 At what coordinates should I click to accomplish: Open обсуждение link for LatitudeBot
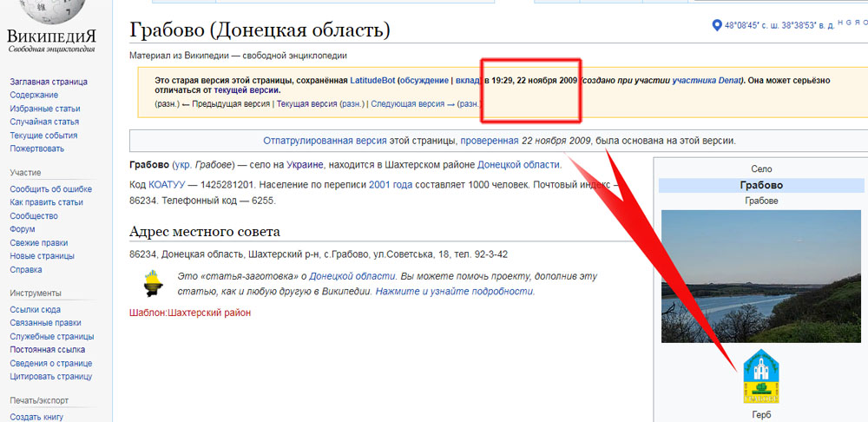424,80
